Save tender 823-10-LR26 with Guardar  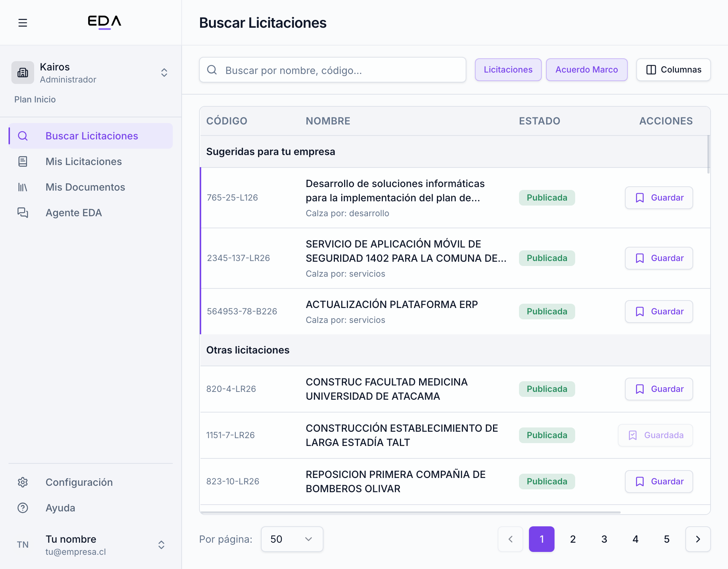[x=659, y=482]
